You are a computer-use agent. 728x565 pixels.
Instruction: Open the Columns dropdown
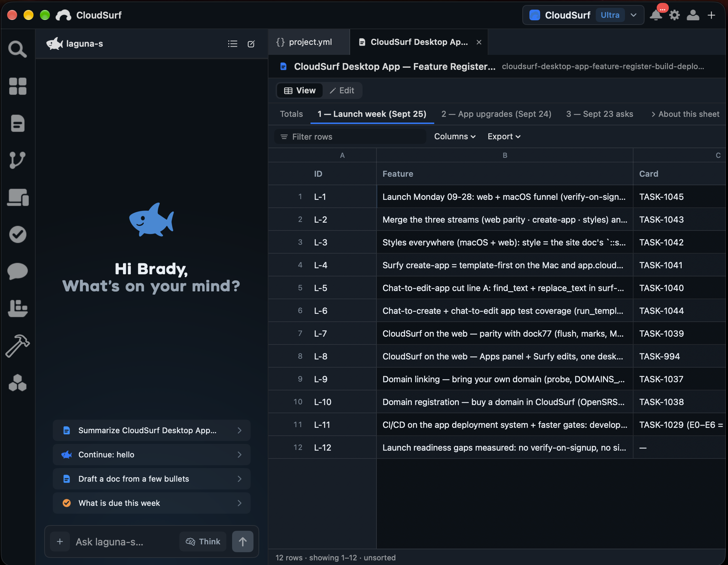(x=455, y=136)
